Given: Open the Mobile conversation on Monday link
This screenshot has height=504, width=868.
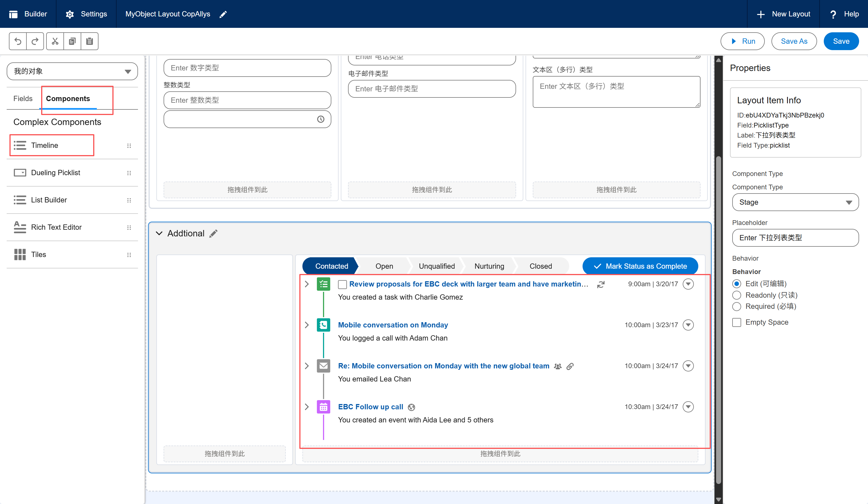Looking at the screenshot, I should 393,325.
